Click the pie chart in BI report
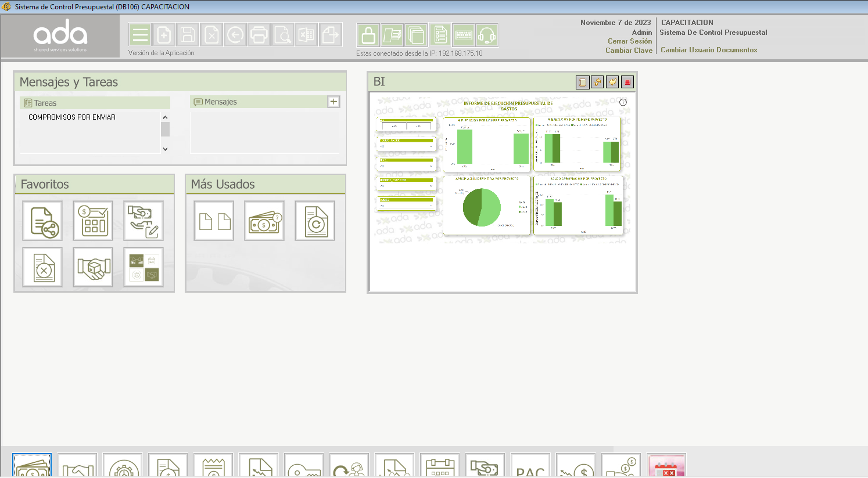 click(x=481, y=207)
